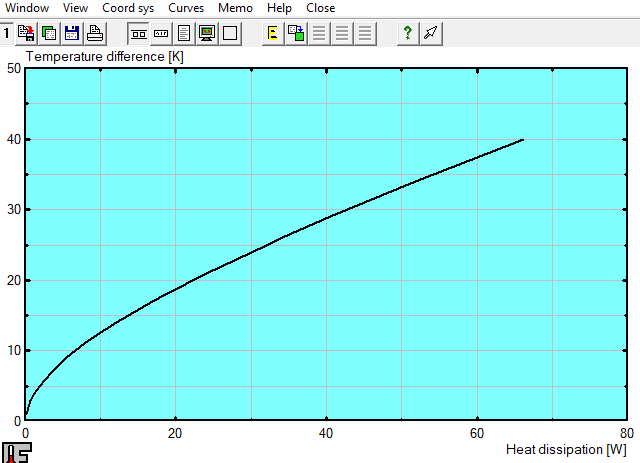Click the 'Heat dissipation [W]' axis title
Screen dimensions: 640x463
point(566,449)
